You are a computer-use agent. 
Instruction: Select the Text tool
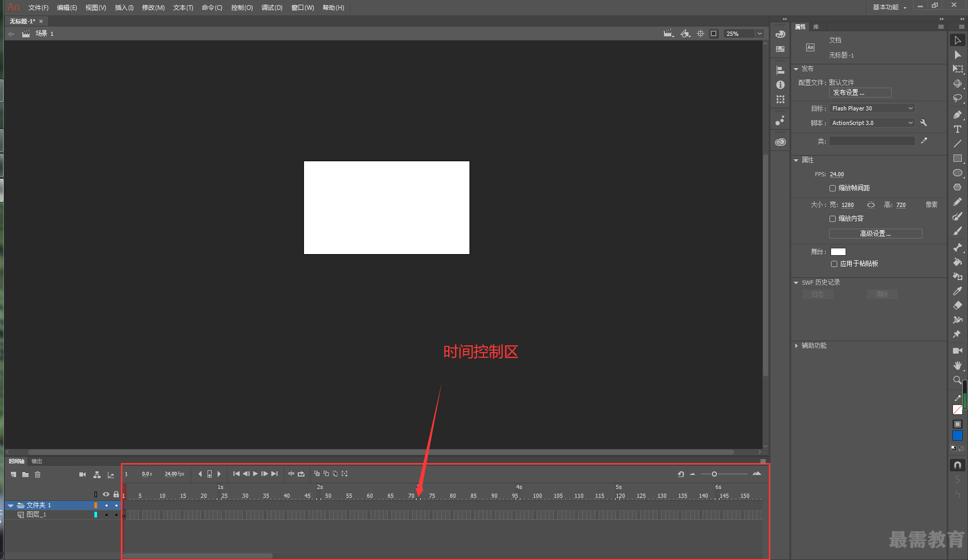point(958,129)
